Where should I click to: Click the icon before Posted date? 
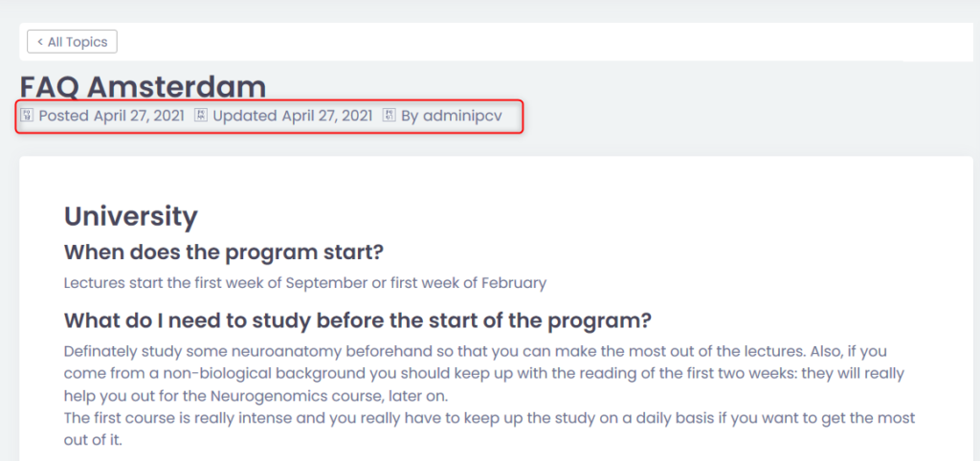(27, 115)
